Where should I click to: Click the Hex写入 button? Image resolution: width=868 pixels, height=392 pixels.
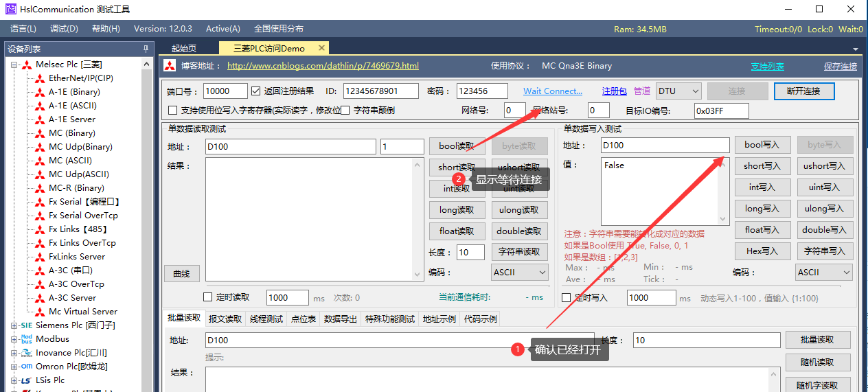point(762,251)
